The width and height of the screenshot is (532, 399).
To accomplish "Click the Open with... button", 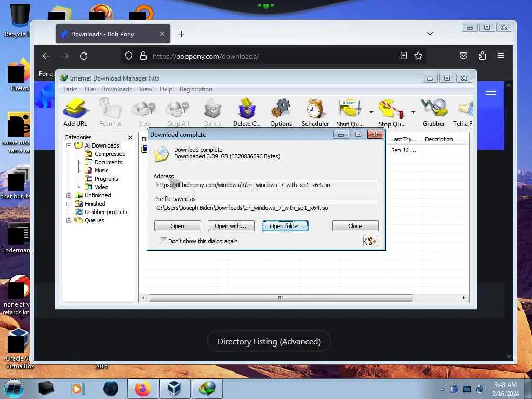I will (x=231, y=226).
